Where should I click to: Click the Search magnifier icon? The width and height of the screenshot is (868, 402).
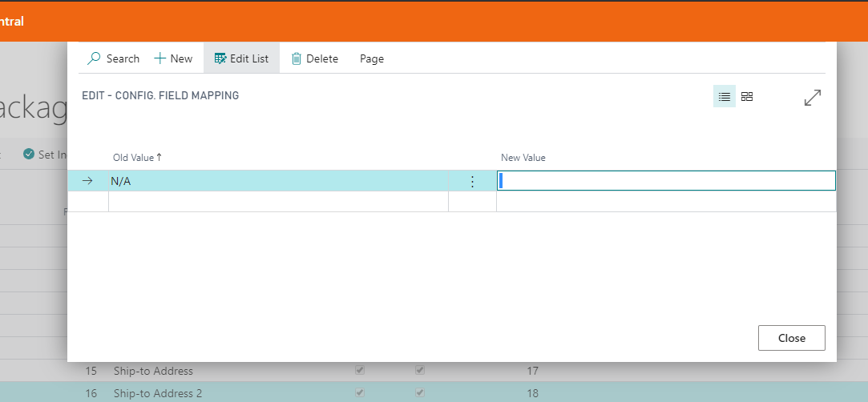click(95, 58)
